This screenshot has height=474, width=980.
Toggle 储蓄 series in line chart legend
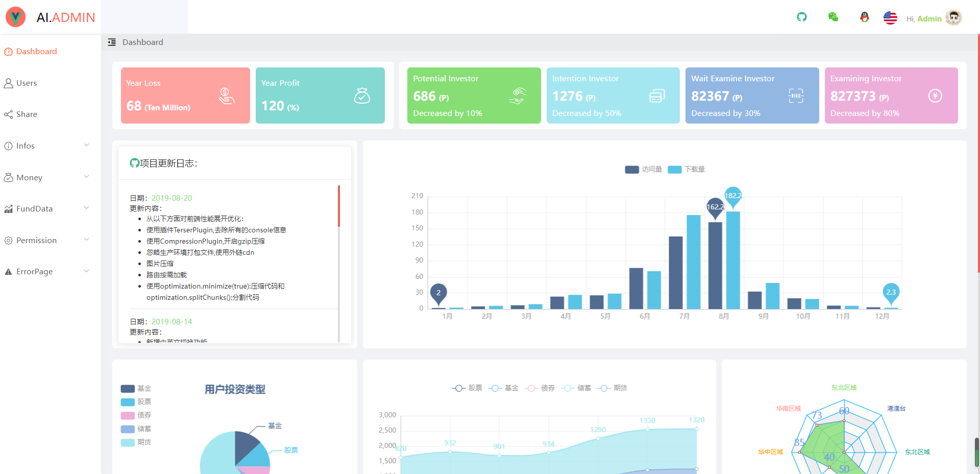point(576,388)
